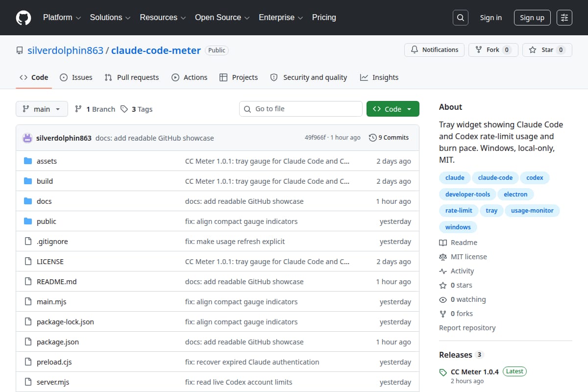Click the tag icon next to CC Meter 1.0.4
Screen dimensions: 588x392
point(443,372)
